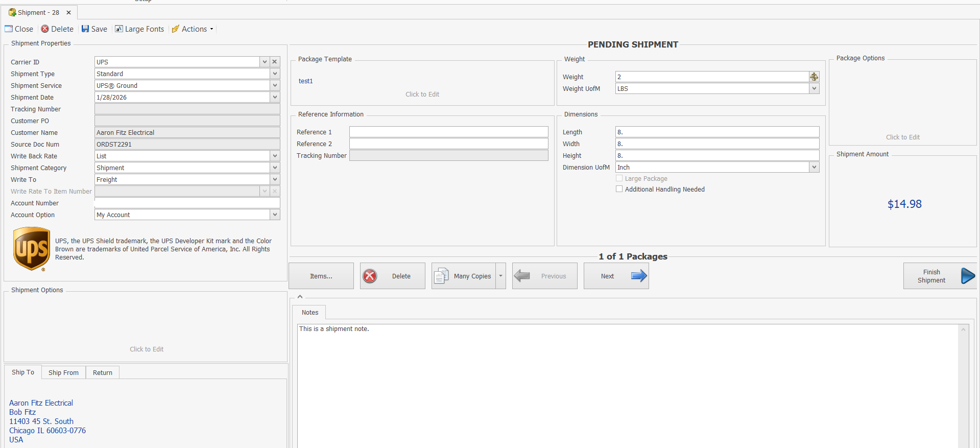Screen dimensions: 980x448
Task: Open the Weight UofM dropdown
Action: click(814, 88)
